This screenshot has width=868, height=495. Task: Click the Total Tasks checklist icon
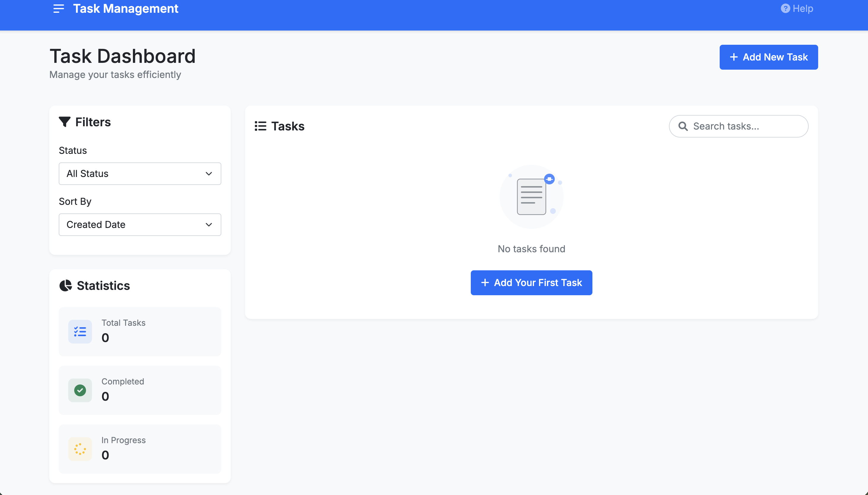(80, 331)
